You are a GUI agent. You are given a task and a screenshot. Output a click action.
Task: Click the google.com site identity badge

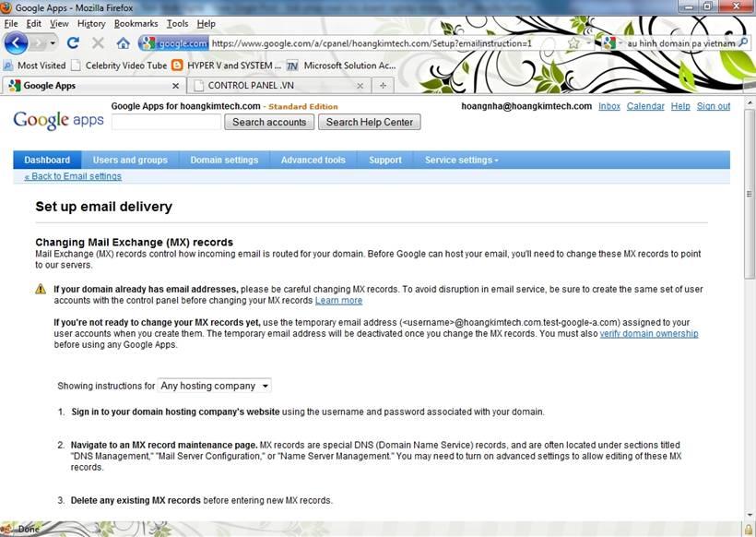click(x=174, y=43)
